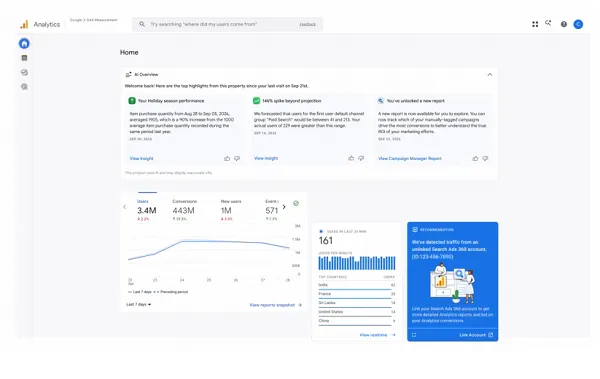Thumbs down the Holiday season performance insight
600x379 pixels.
pos(237,158)
